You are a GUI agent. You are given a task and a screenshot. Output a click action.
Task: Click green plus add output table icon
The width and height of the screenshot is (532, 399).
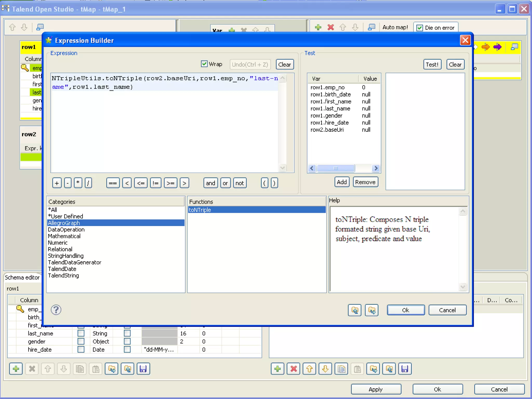click(318, 27)
